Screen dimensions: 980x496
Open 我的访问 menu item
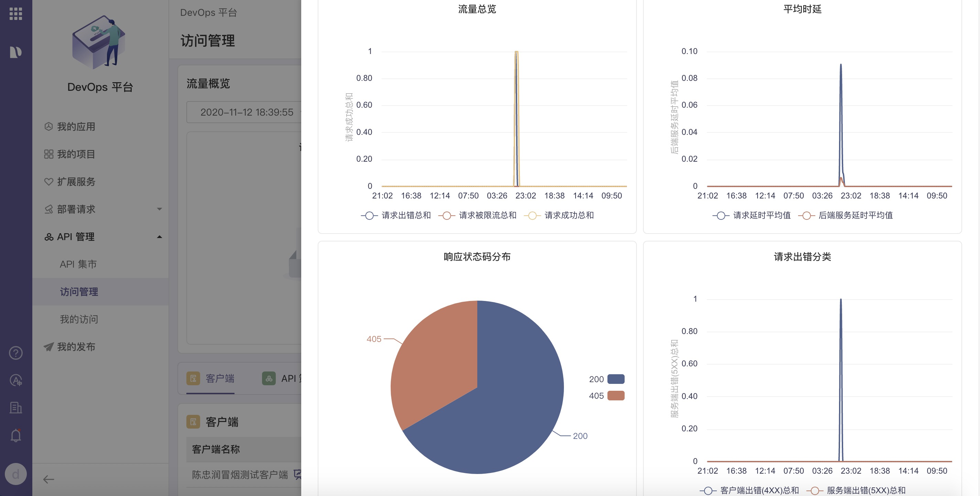tap(79, 319)
